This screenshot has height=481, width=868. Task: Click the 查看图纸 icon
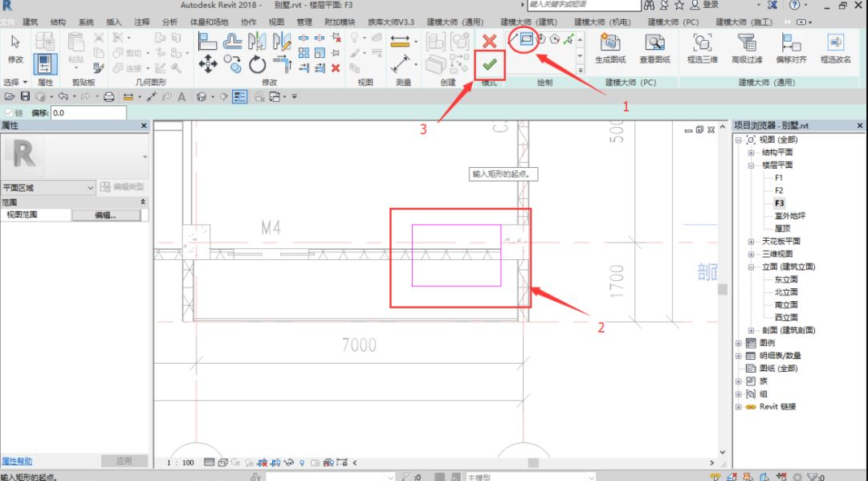coord(655,48)
